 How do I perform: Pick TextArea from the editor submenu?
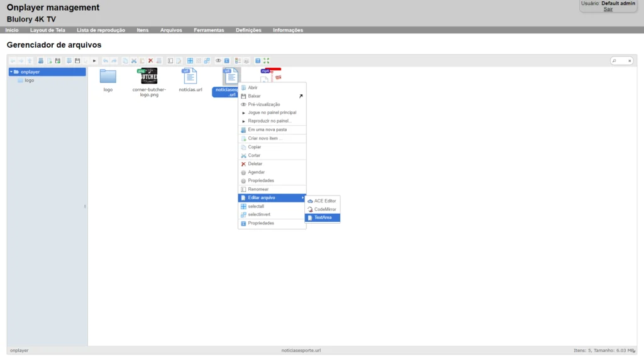tap(323, 217)
